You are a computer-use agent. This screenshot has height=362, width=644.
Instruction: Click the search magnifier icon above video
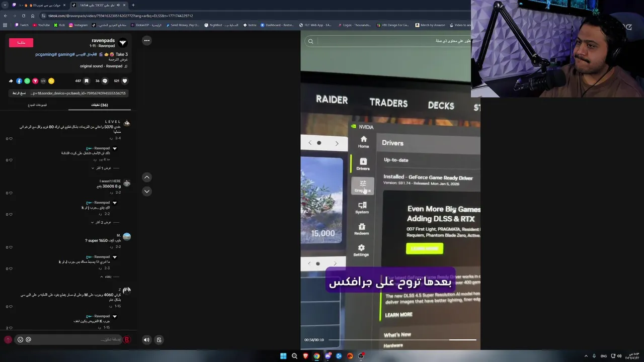[310, 41]
